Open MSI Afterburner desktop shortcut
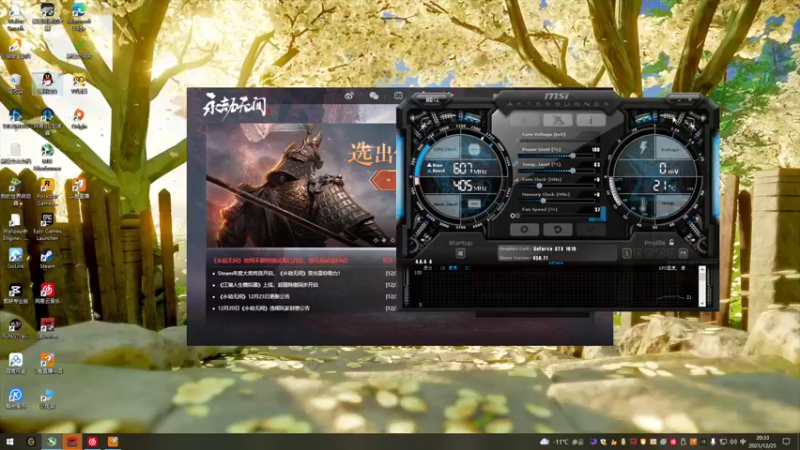800x450 pixels. 47,157
